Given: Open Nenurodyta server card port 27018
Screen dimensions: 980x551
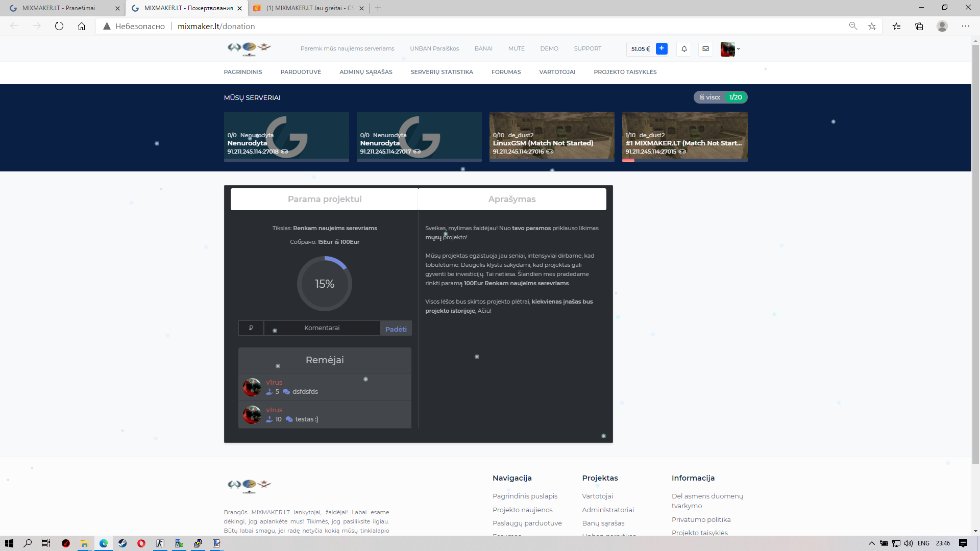Looking at the screenshot, I should (x=286, y=137).
